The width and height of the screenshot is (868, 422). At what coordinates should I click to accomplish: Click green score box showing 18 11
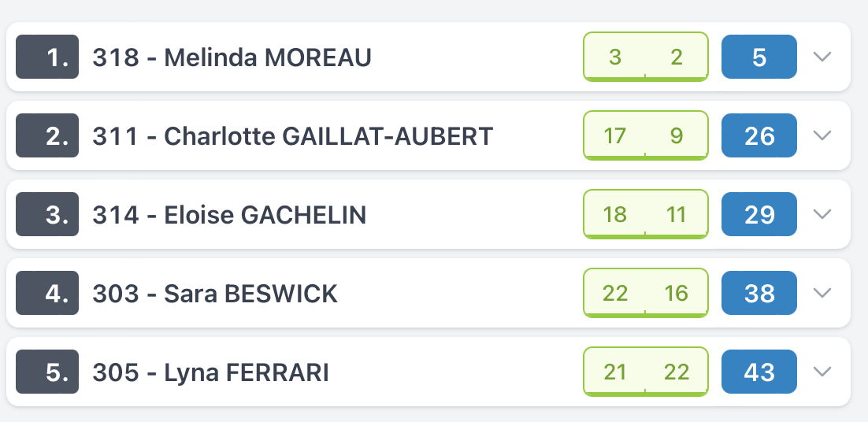(645, 214)
